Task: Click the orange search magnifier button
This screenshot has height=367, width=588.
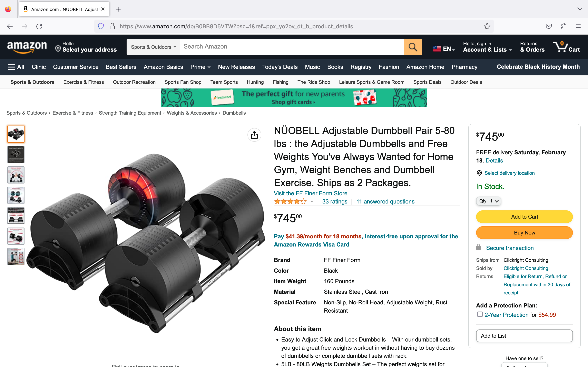Action: [413, 47]
